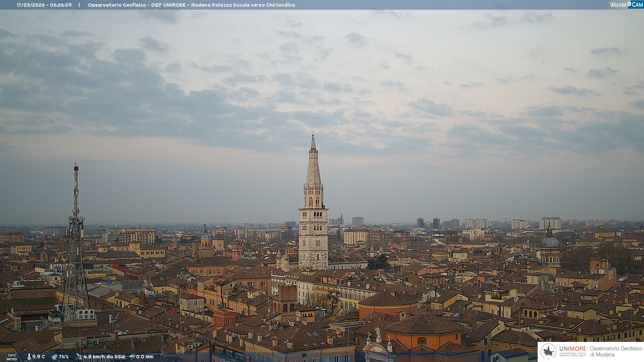Click the UNIMORE university crest emblem
Image resolution: width=644 pixels, height=362 pixels.
click(x=548, y=351)
